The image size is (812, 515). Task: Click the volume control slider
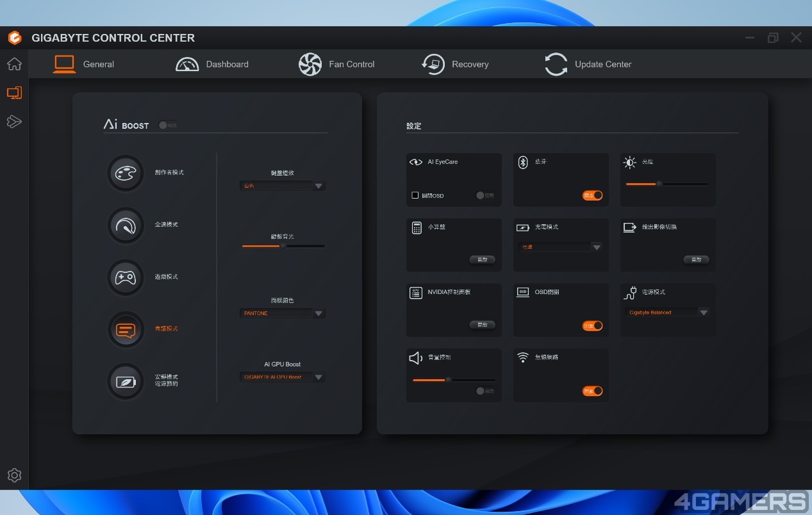pos(454,380)
